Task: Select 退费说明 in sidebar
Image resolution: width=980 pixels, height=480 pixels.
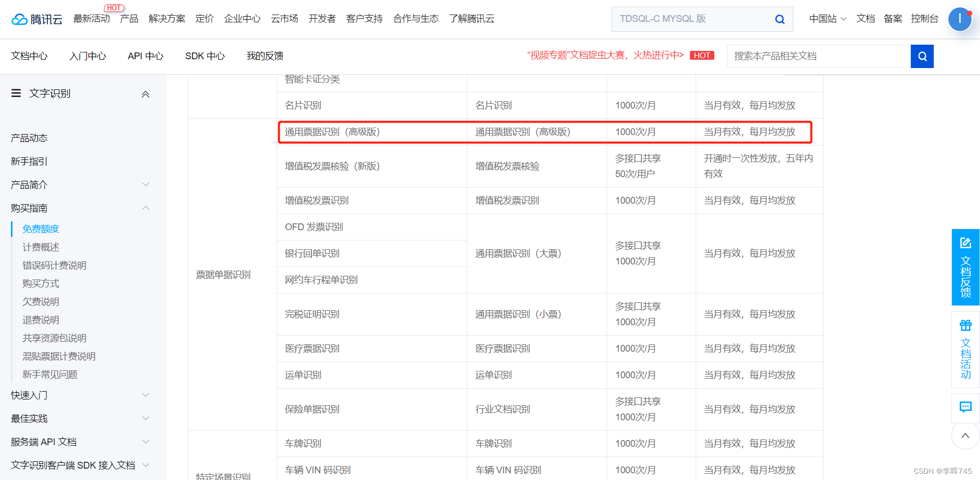Action: coord(41,320)
